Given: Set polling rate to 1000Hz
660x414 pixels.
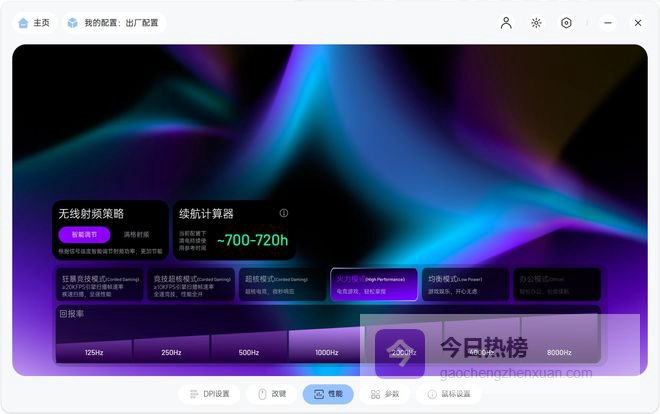Looking at the screenshot, I should click(x=327, y=352).
